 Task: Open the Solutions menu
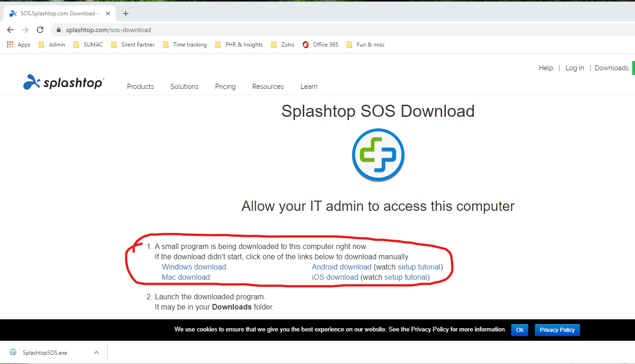[184, 87]
